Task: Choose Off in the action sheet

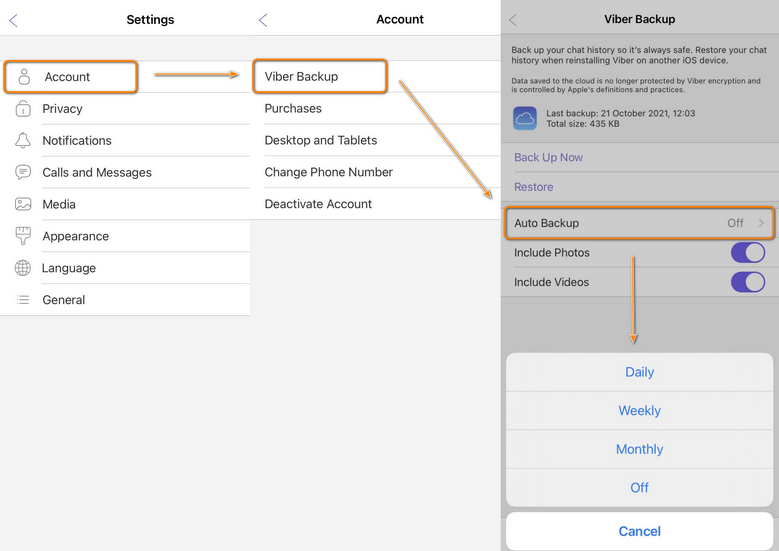Action: (x=639, y=487)
